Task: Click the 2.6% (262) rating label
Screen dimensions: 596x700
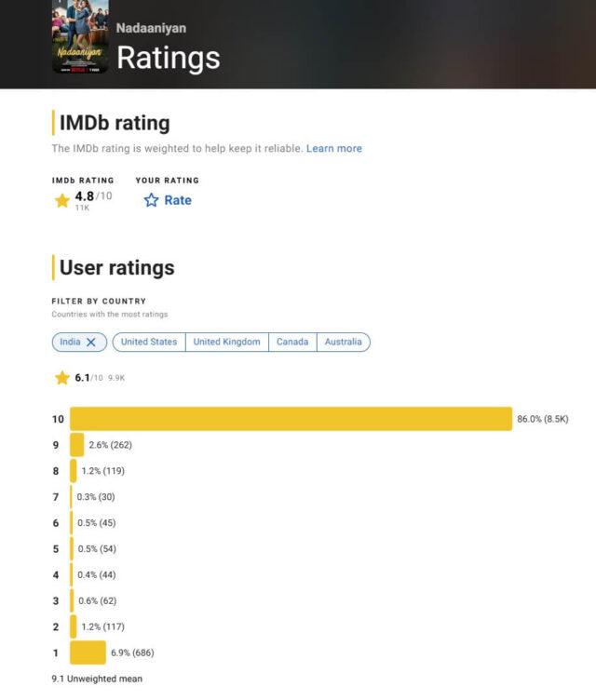Action: click(x=111, y=445)
